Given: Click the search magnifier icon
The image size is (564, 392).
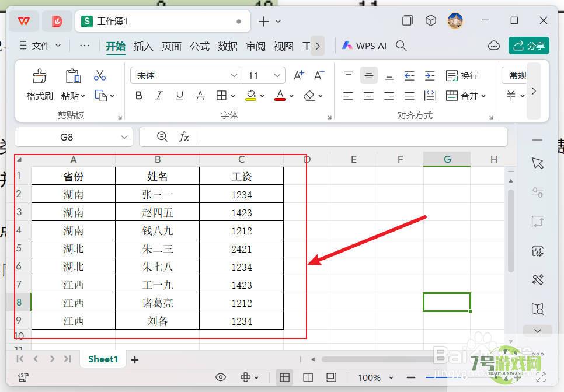Looking at the screenshot, I should click(x=401, y=45).
